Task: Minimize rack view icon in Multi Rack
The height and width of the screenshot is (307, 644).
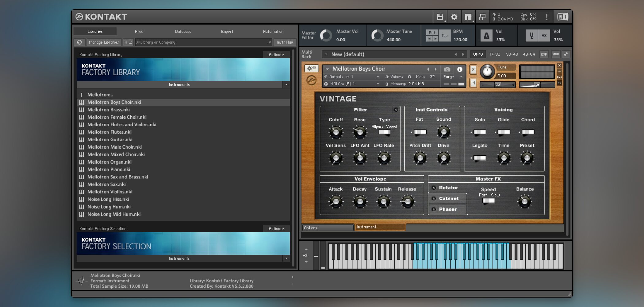Action: point(566,54)
